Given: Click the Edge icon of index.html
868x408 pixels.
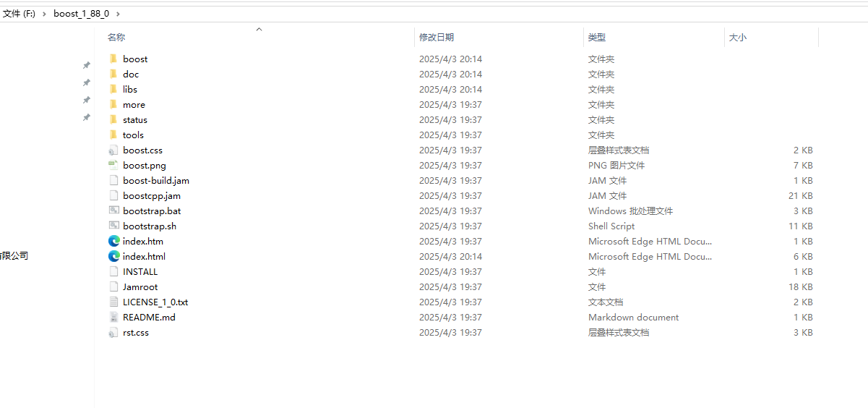Looking at the screenshot, I should [x=113, y=256].
